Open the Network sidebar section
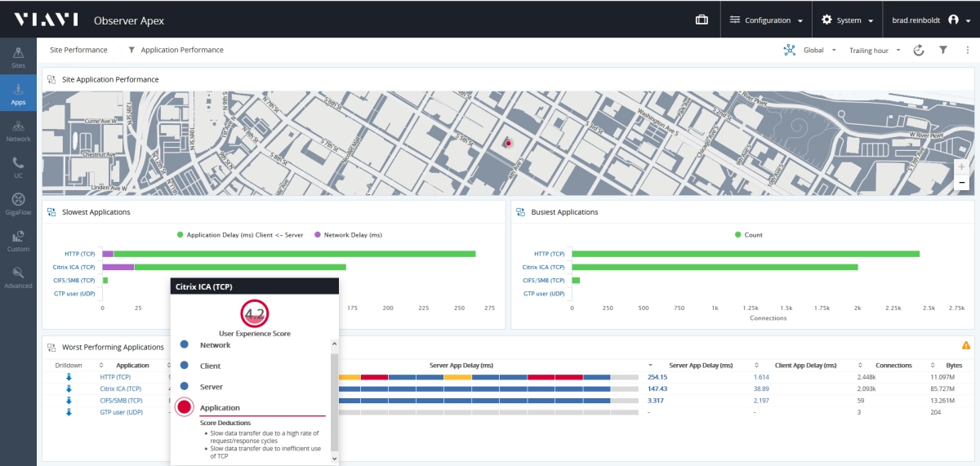Screen dimensions: 980x466 coord(18,131)
